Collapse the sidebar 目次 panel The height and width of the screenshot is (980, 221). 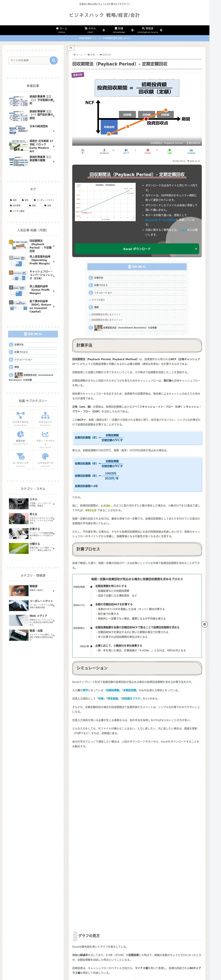(x=33, y=334)
